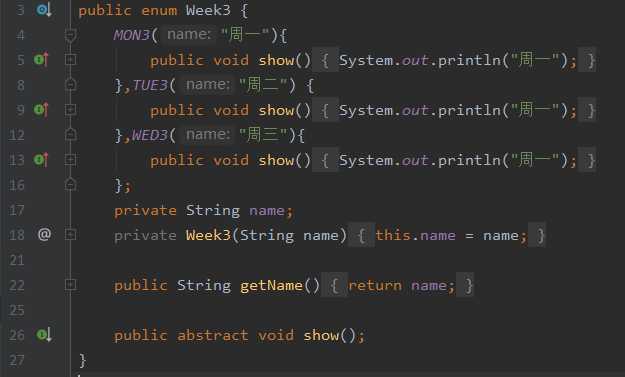Click line number 17 in the gutter

(17, 210)
